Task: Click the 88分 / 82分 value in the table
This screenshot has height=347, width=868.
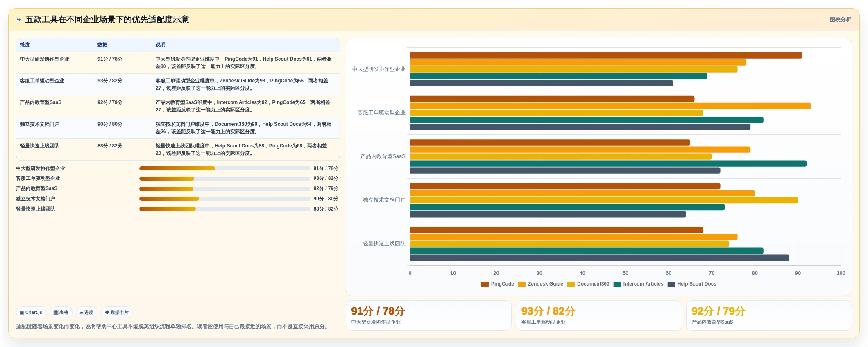Action: point(110,146)
